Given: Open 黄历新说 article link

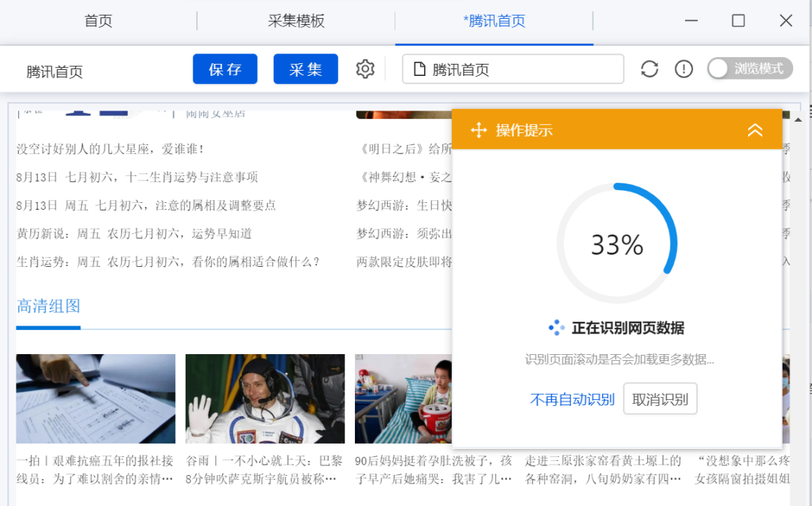Looking at the screenshot, I should (x=134, y=234).
